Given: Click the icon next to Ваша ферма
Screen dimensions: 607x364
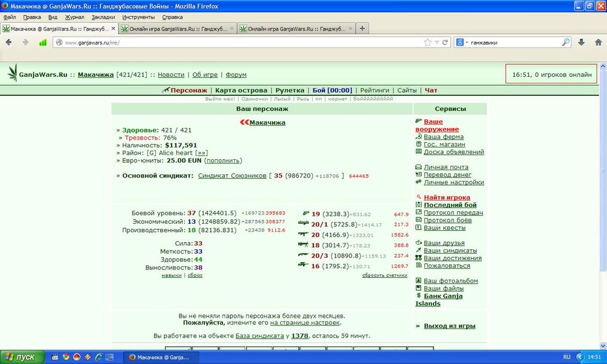Looking at the screenshot, I should pyautogui.click(x=418, y=136).
